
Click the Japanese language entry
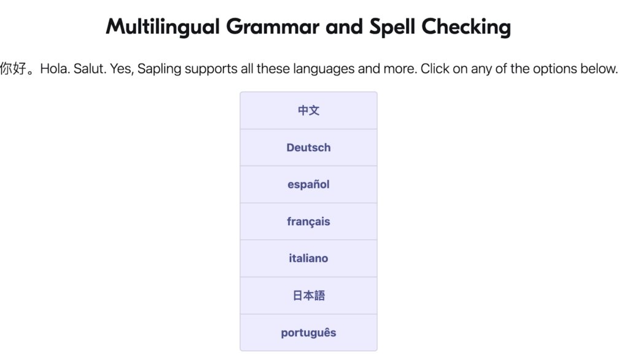pyautogui.click(x=308, y=295)
